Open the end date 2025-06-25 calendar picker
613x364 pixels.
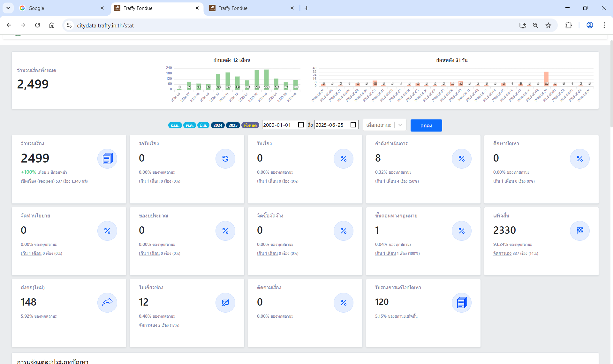[353, 125]
